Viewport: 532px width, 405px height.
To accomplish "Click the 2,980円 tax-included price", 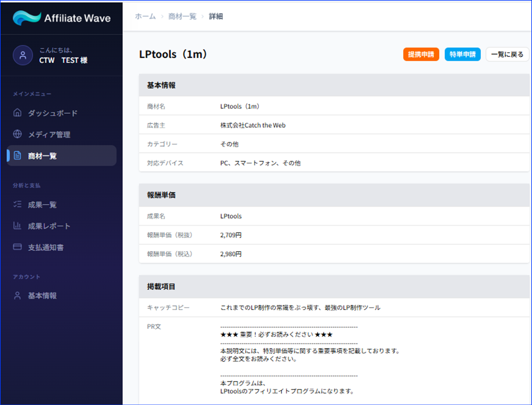I will coord(231,254).
